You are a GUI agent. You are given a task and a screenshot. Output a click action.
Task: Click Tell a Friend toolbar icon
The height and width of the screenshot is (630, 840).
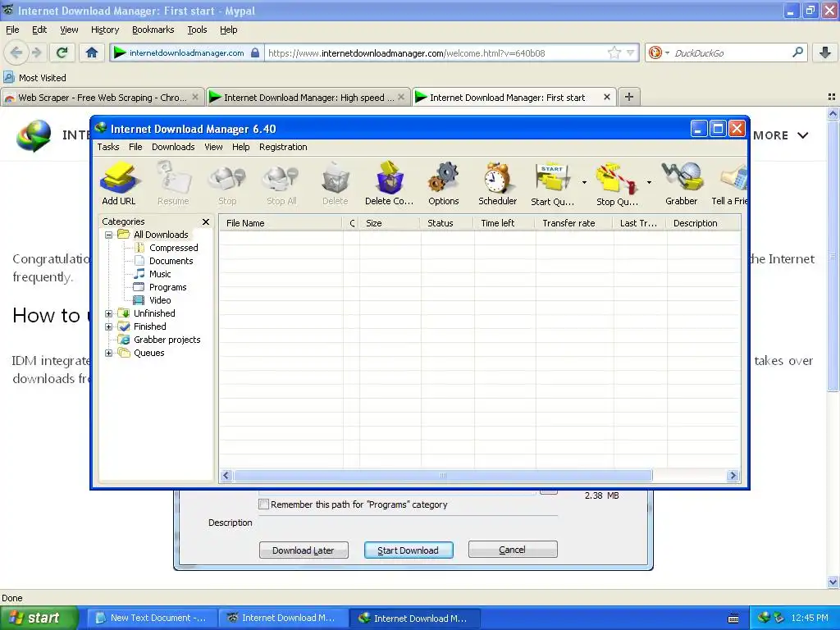click(729, 183)
